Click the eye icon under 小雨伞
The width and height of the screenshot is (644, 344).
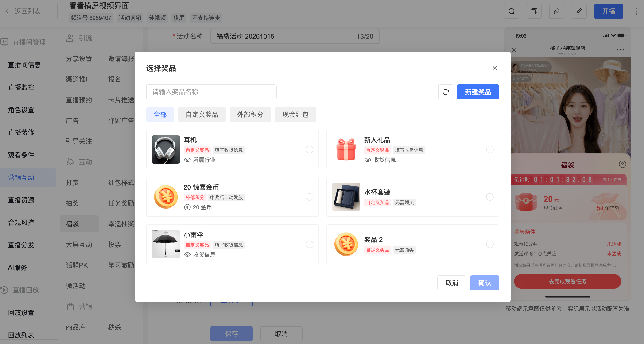coord(187,255)
